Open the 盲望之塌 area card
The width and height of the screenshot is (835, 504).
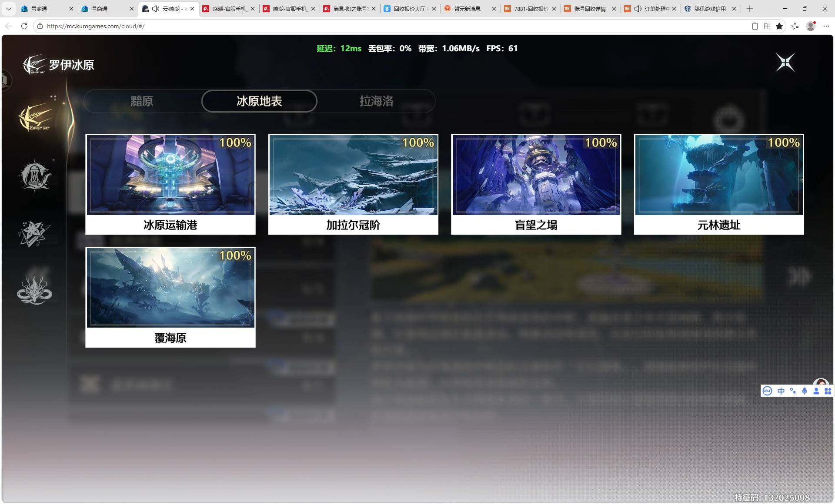pos(536,184)
